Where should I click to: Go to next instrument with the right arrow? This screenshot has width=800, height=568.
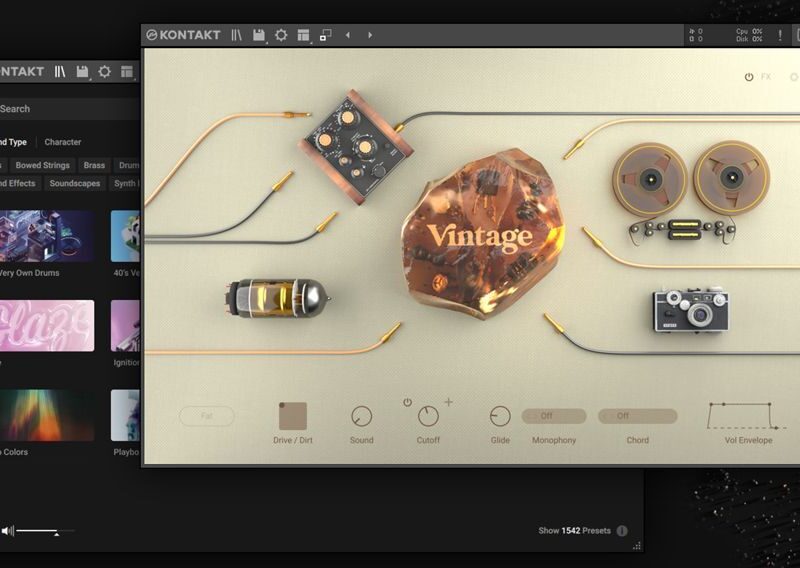coord(370,35)
